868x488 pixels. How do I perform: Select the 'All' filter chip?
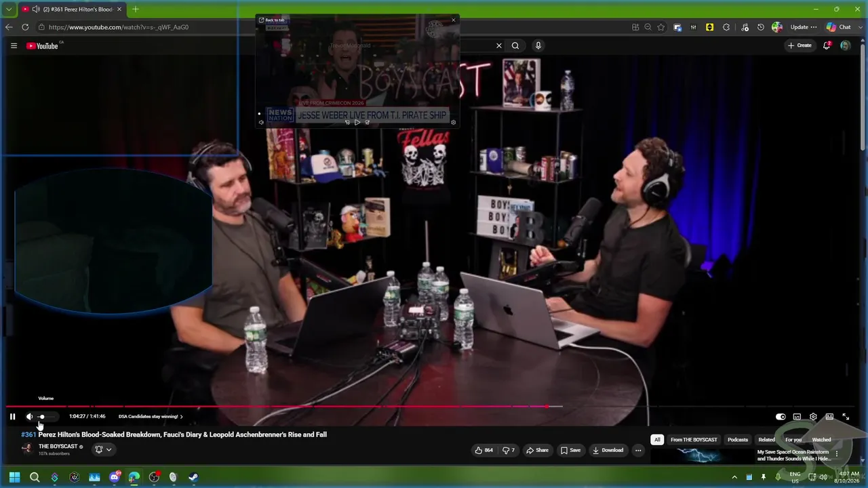click(657, 440)
